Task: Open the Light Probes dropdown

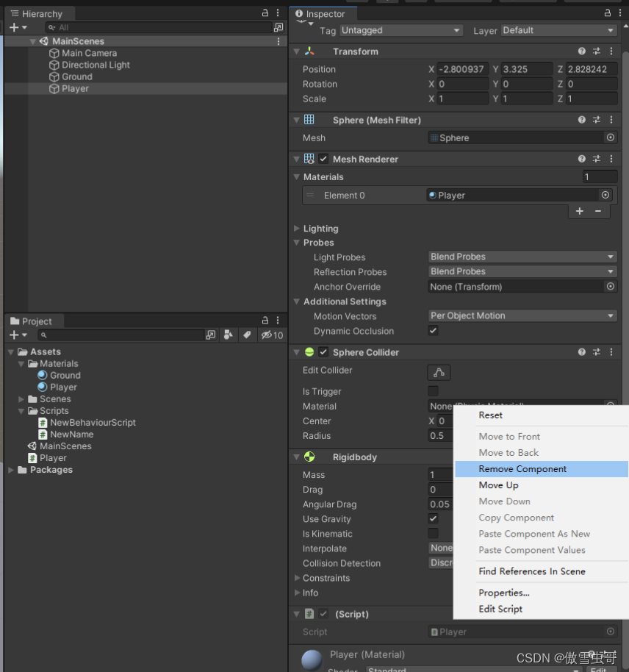Action: coord(522,257)
